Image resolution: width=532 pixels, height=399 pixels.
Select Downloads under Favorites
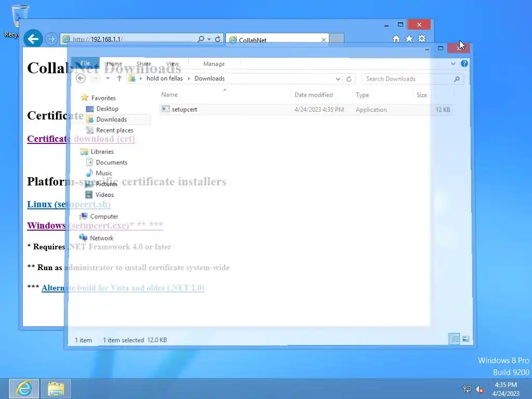pos(106,119)
